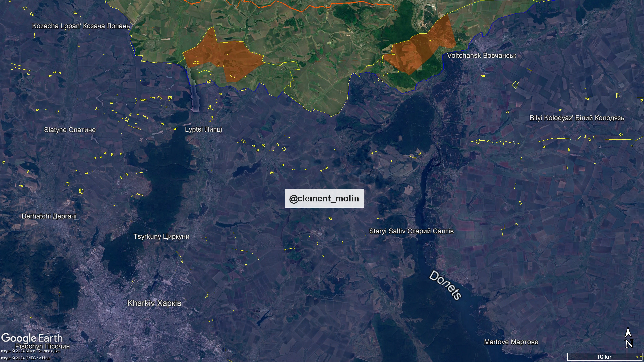
Task: Select the Martove Мартове label
Action: click(511, 342)
